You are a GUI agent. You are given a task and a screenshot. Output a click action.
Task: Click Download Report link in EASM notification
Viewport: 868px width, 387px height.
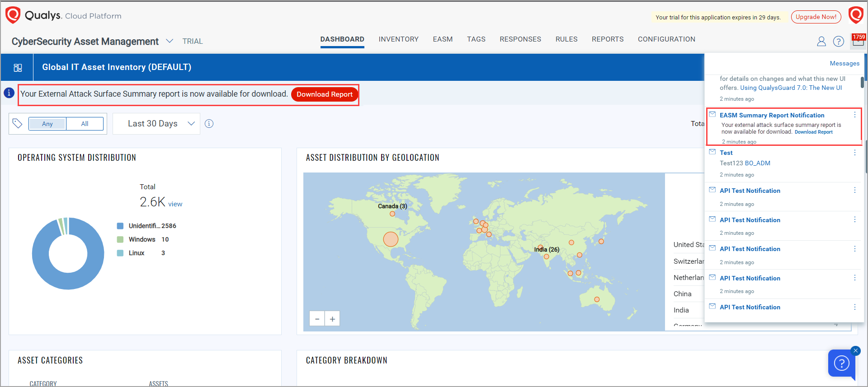coord(813,132)
